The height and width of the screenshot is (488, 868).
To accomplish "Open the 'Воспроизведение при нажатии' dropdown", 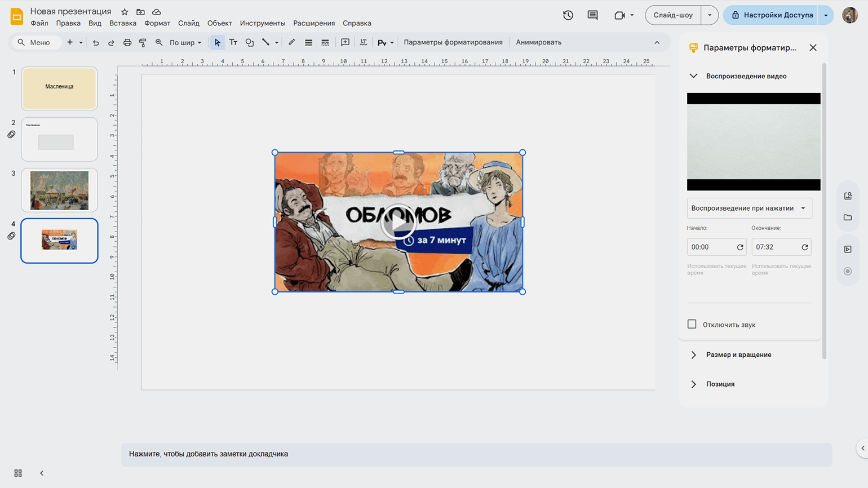I will pyautogui.click(x=749, y=208).
